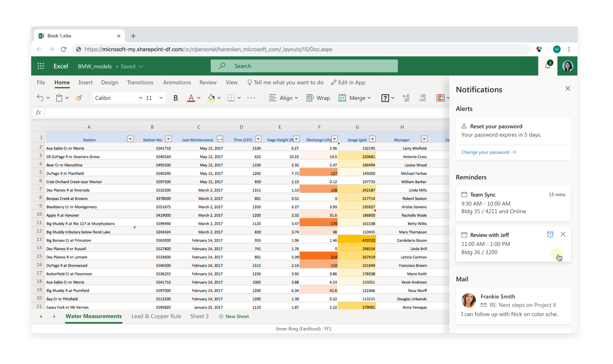Screen dimensions: 613x364
Task: Click the notifications bell icon
Action: (x=548, y=65)
